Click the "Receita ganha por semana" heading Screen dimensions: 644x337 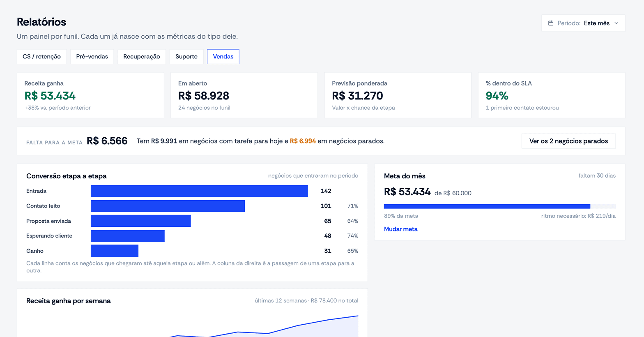pyautogui.click(x=69, y=301)
